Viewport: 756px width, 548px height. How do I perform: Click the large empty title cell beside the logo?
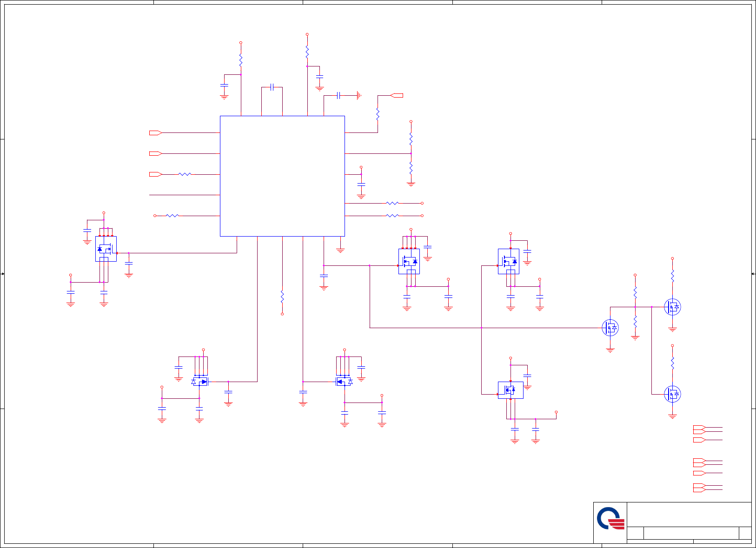[689, 514]
